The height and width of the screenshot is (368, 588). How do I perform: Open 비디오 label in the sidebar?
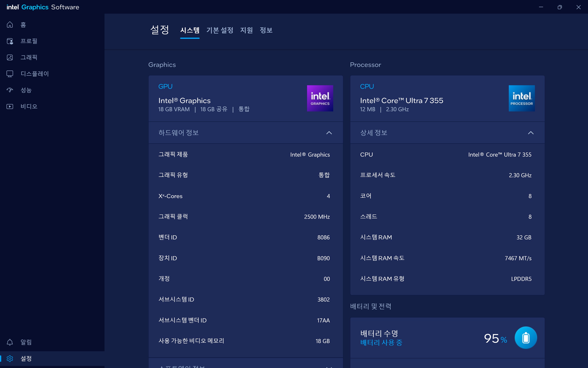pyautogui.click(x=29, y=106)
